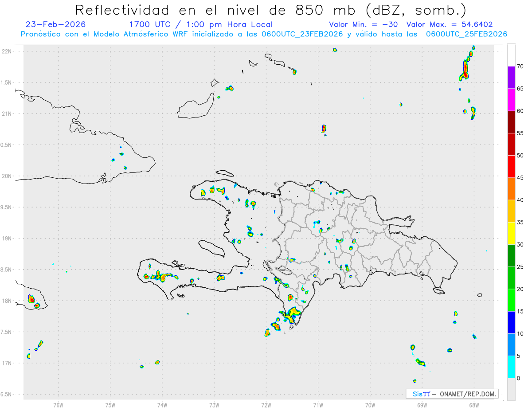Click the "20" value on the color scale
Image resolution: width=532 pixels, height=411 pixels.
[520, 289]
